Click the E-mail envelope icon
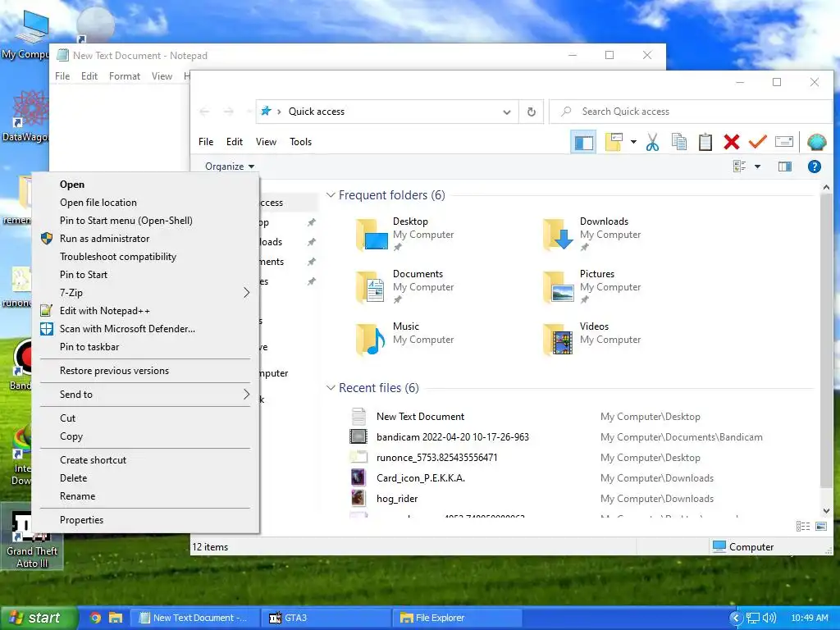The height and width of the screenshot is (630, 840). [783, 142]
